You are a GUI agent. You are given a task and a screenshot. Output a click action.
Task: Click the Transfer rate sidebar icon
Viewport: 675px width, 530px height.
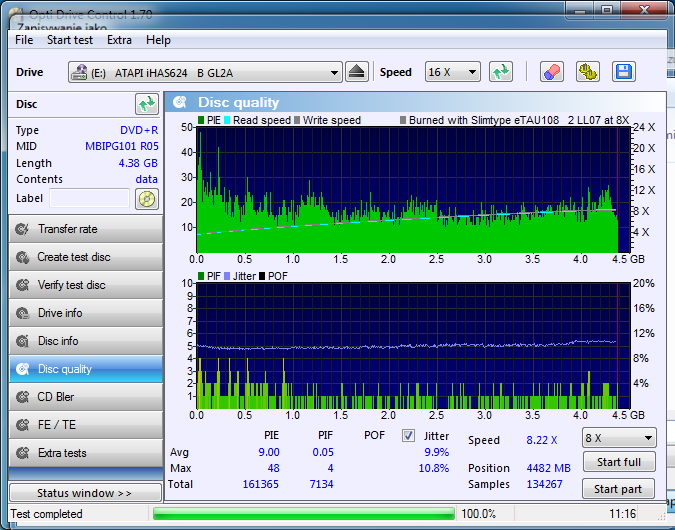coord(22,229)
